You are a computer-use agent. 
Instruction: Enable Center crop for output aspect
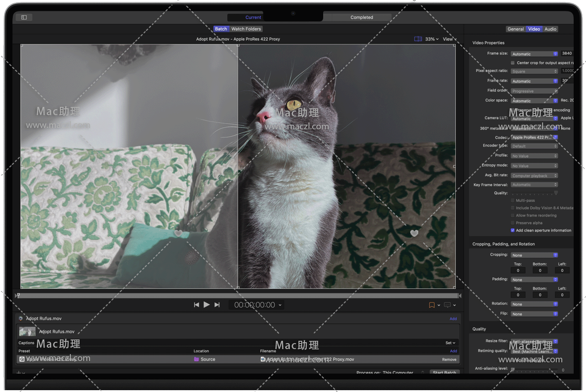coord(512,63)
